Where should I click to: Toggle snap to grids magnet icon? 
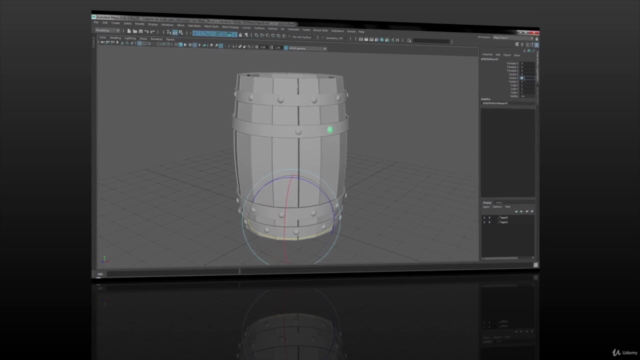click(x=256, y=36)
